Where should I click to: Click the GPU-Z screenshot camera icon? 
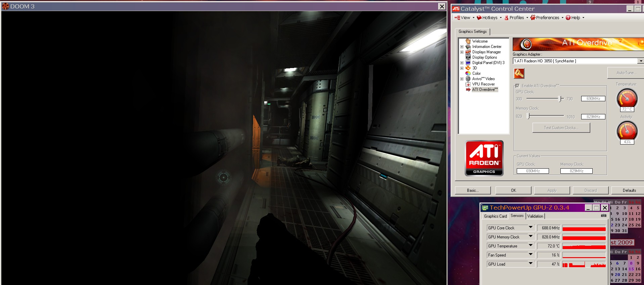pyautogui.click(x=603, y=216)
